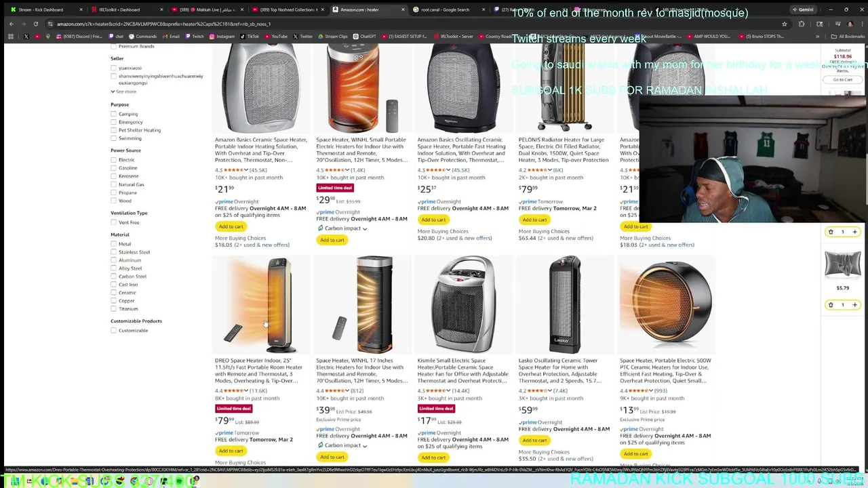Reload the page with the refresh icon
Viewport: 868px width, 488px height.
coord(36,24)
